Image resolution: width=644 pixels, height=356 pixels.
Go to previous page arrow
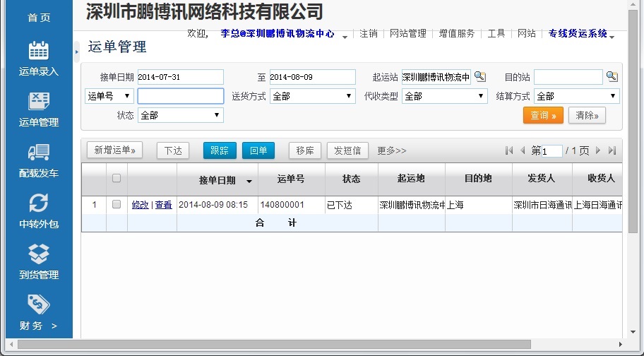pyautogui.click(x=523, y=150)
